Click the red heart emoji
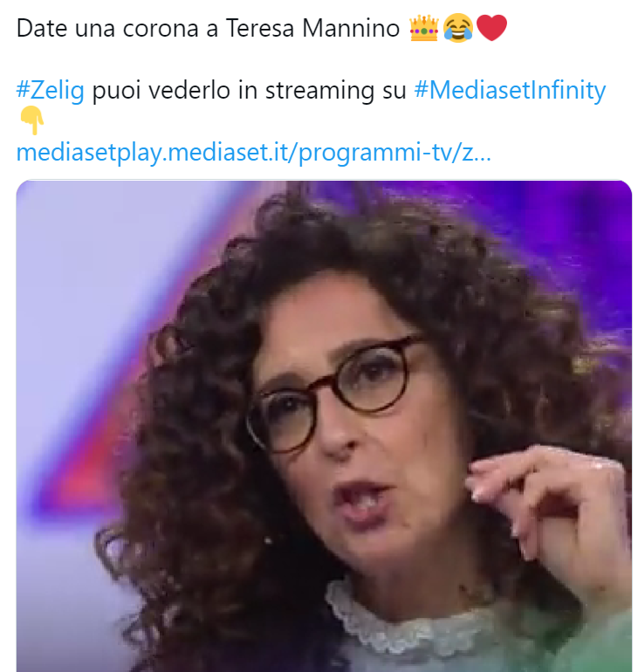638x672 pixels. point(492,28)
